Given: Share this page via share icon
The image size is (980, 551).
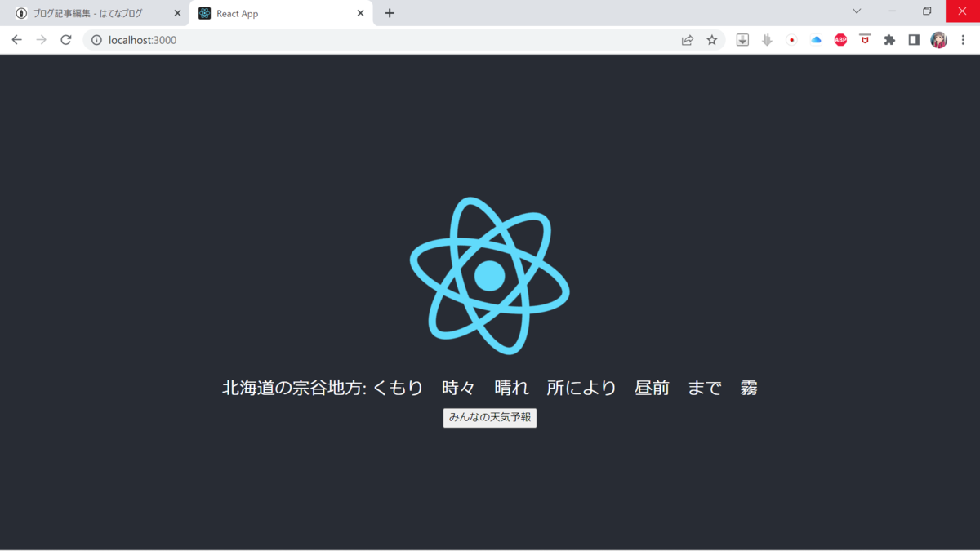Looking at the screenshot, I should [x=688, y=40].
